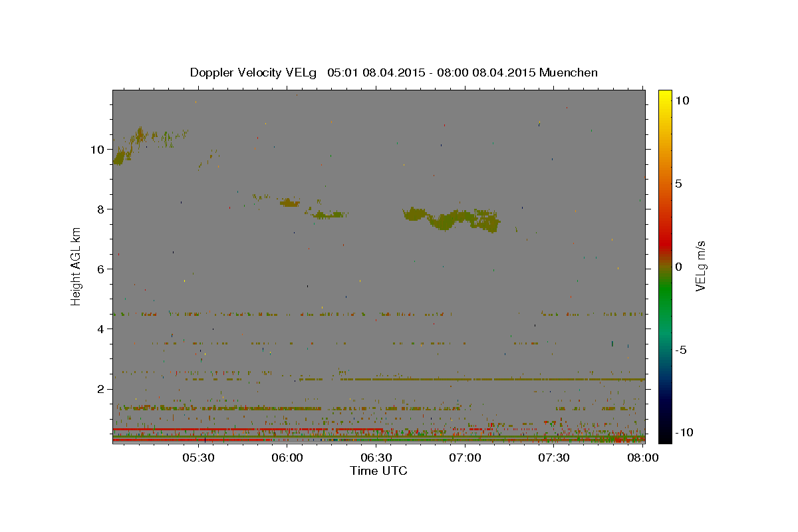Image resolution: width=798 pixels, height=532 pixels.
Task: Click the yellow top of the colorbar
Action: (x=664, y=94)
